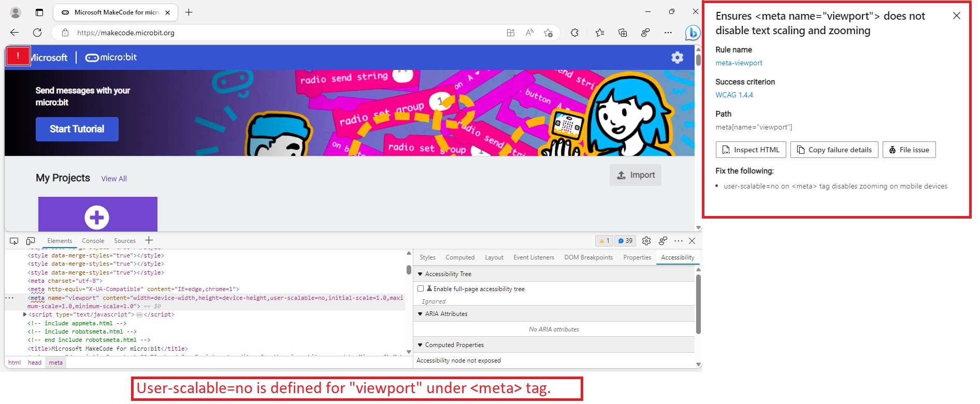The image size is (980, 404).
Task: Click the DevTools feedback icon
Action: (663, 241)
